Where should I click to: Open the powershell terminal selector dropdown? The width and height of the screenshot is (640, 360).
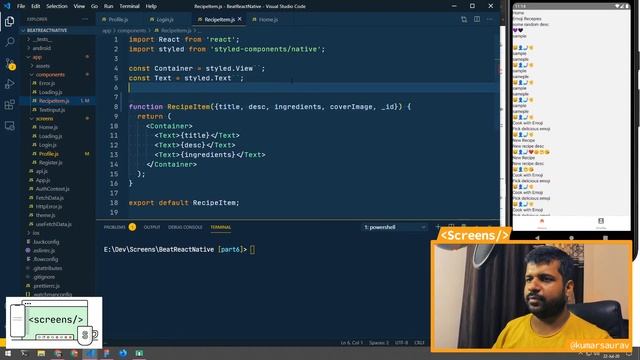pyautogui.click(x=395, y=227)
